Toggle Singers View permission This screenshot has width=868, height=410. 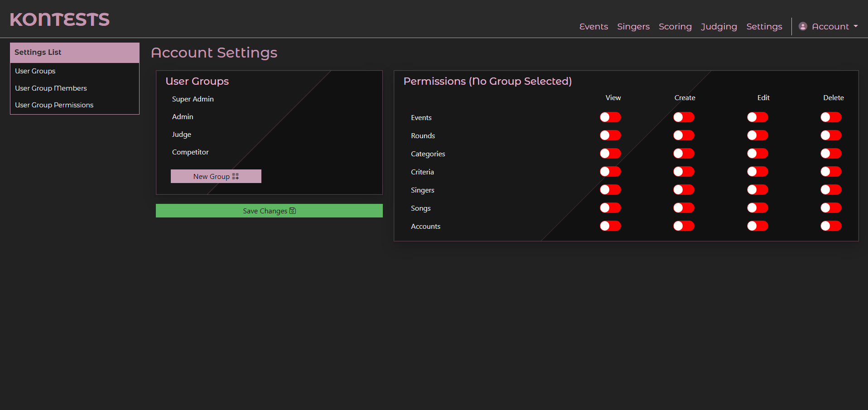click(x=610, y=190)
